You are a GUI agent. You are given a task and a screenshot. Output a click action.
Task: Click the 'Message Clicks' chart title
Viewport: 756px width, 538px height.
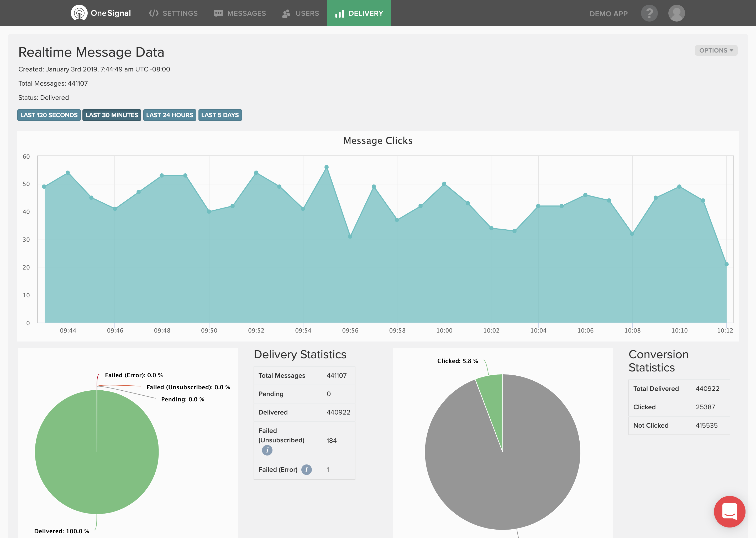(378, 141)
